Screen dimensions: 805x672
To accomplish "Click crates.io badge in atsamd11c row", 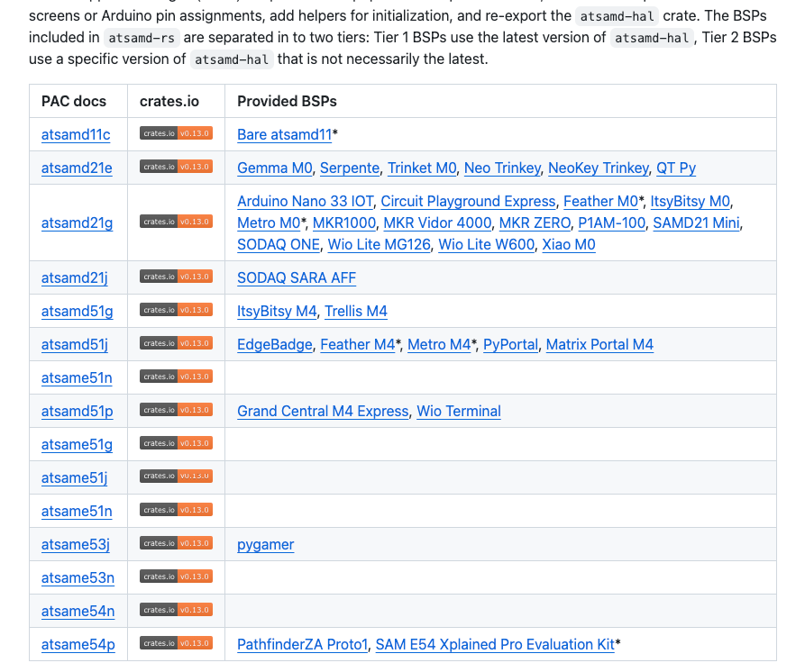I will click(176, 133).
